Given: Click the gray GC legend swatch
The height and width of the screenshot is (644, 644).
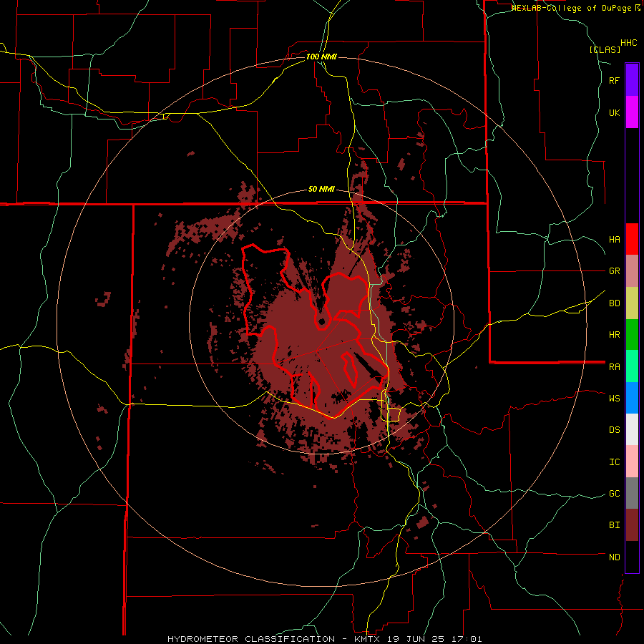Looking at the screenshot, I should point(632,493).
